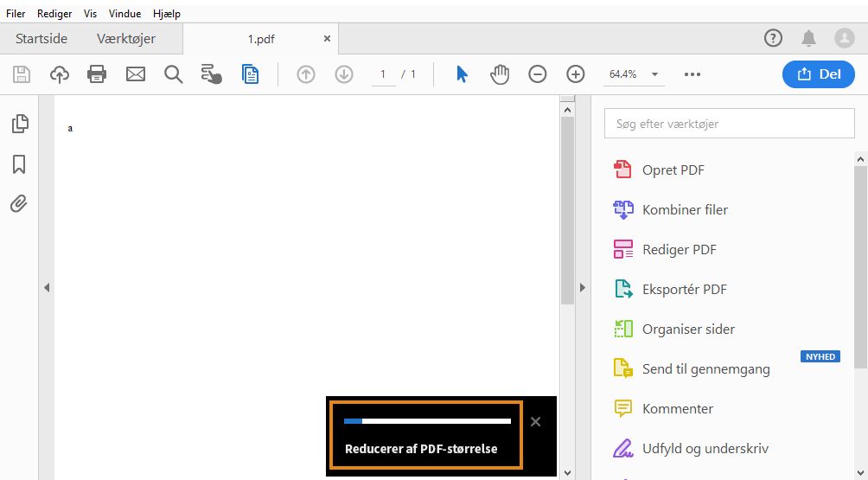Viewport: 868px width, 480px height.
Task: Click tools pane scrollbar up arrow
Action: pos(860,159)
